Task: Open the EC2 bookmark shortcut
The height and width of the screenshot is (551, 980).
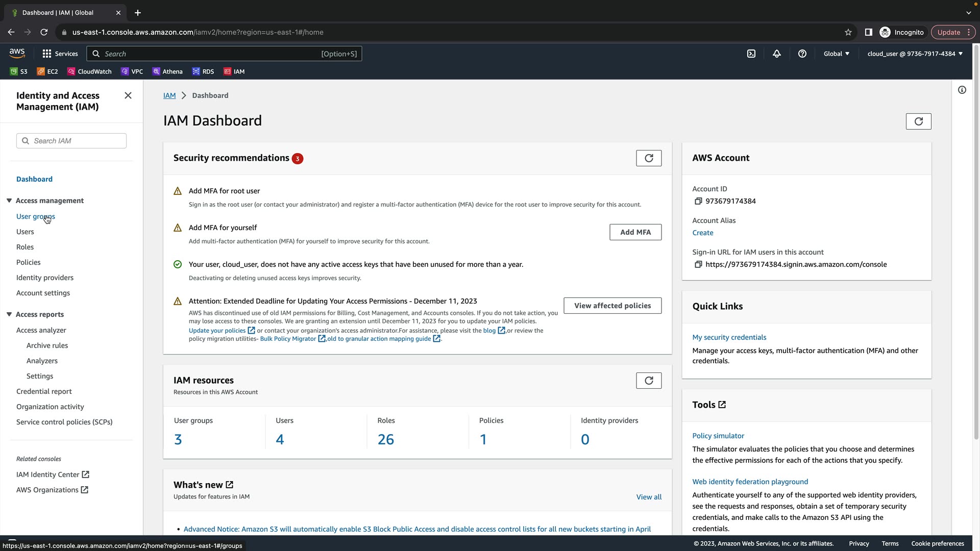Action: (47, 71)
